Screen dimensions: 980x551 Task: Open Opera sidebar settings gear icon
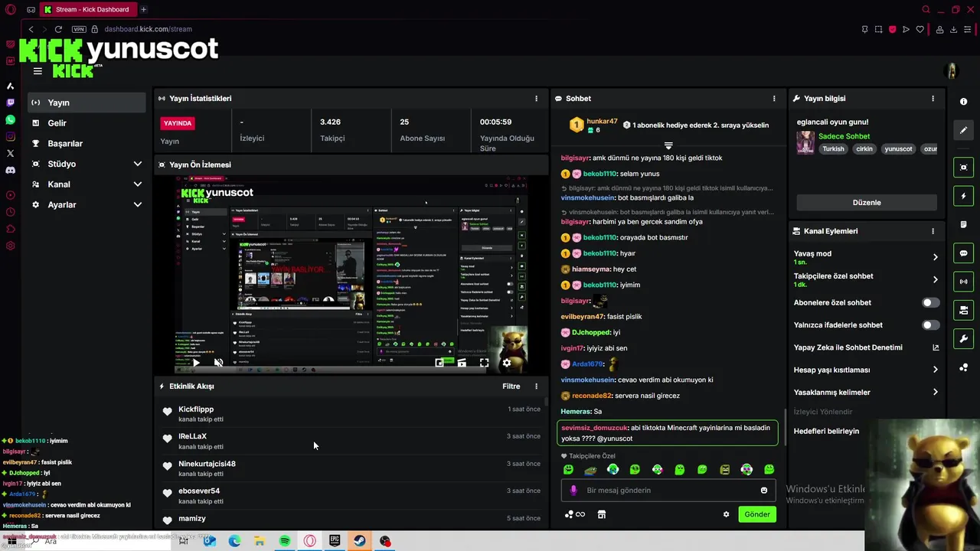coord(10,246)
